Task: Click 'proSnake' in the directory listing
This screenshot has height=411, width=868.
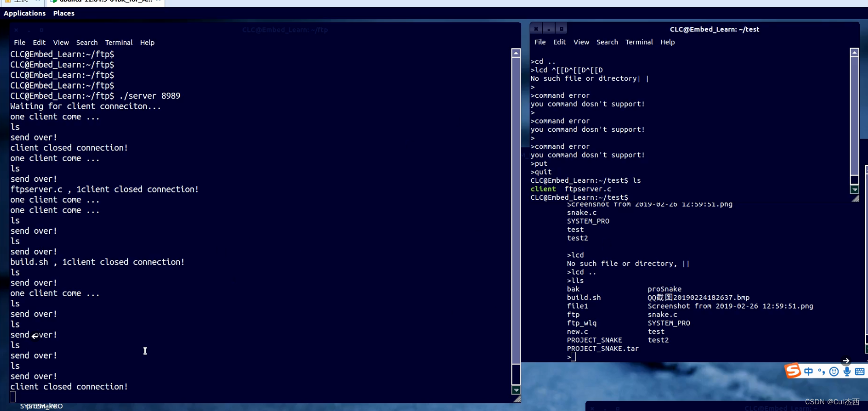Action: tap(665, 289)
